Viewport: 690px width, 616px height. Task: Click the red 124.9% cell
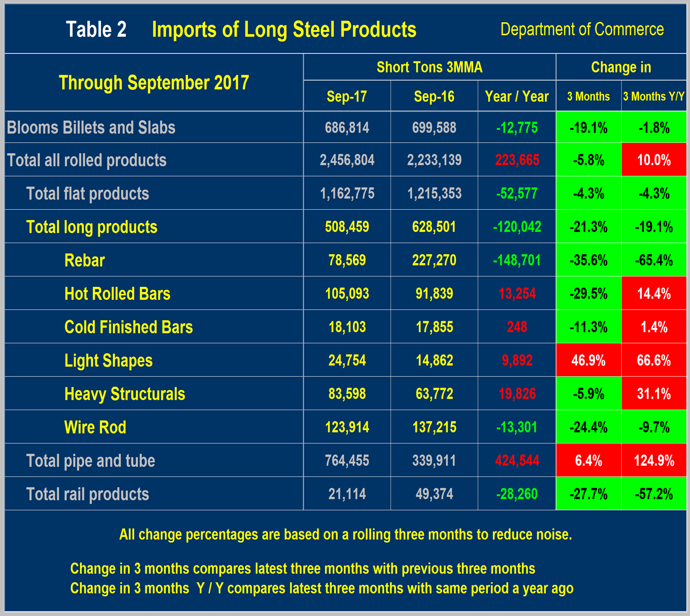tap(654, 461)
